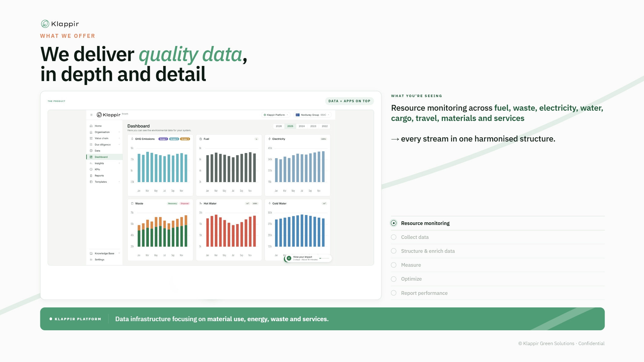Image resolution: width=644 pixels, height=362 pixels.
Task: Click the Insights bar chart icon
Action: (91, 163)
